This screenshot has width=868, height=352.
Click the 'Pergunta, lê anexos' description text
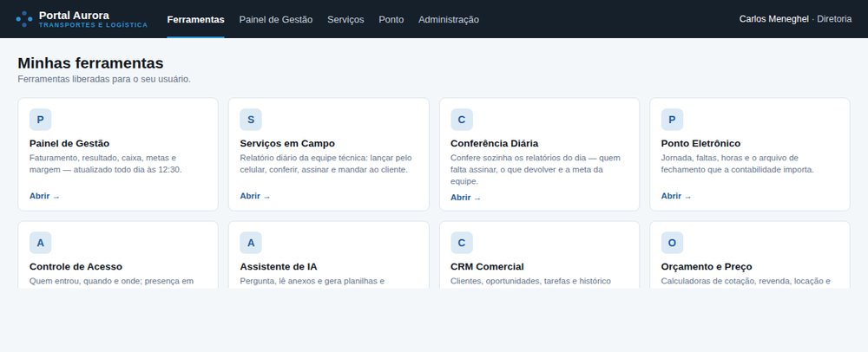312,281
